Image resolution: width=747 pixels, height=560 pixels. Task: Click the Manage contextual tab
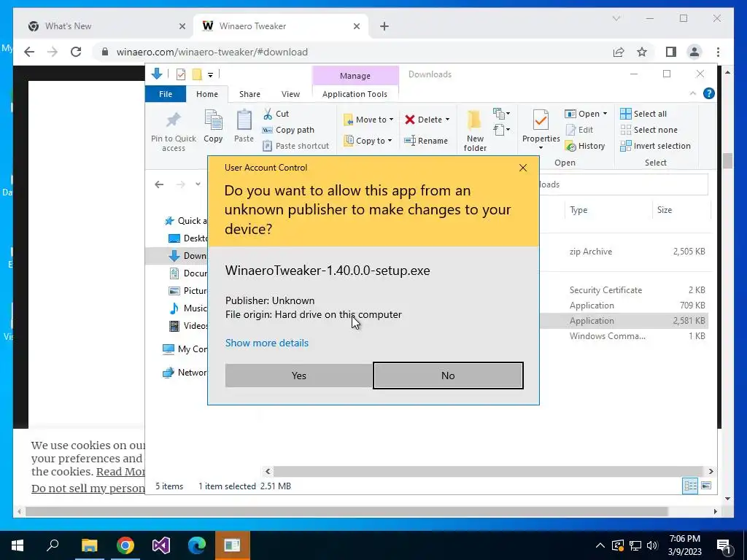(x=355, y=76)
